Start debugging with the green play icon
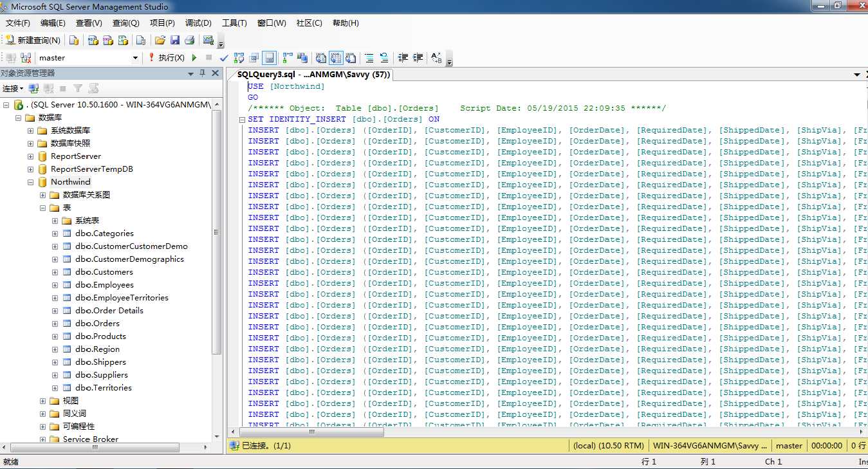 click(194, 57)
